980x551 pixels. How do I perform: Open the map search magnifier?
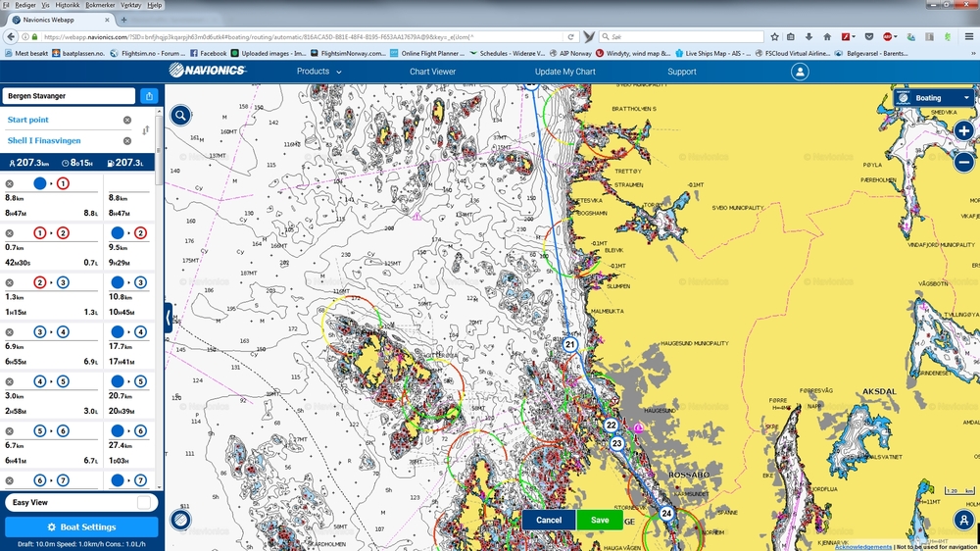click(x=180, y=115)
